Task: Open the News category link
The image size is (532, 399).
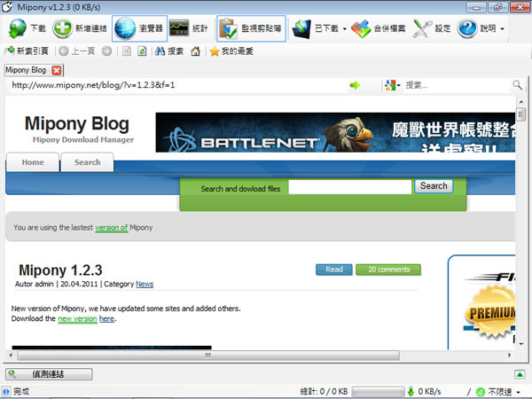Action: (x=145, y=285)
